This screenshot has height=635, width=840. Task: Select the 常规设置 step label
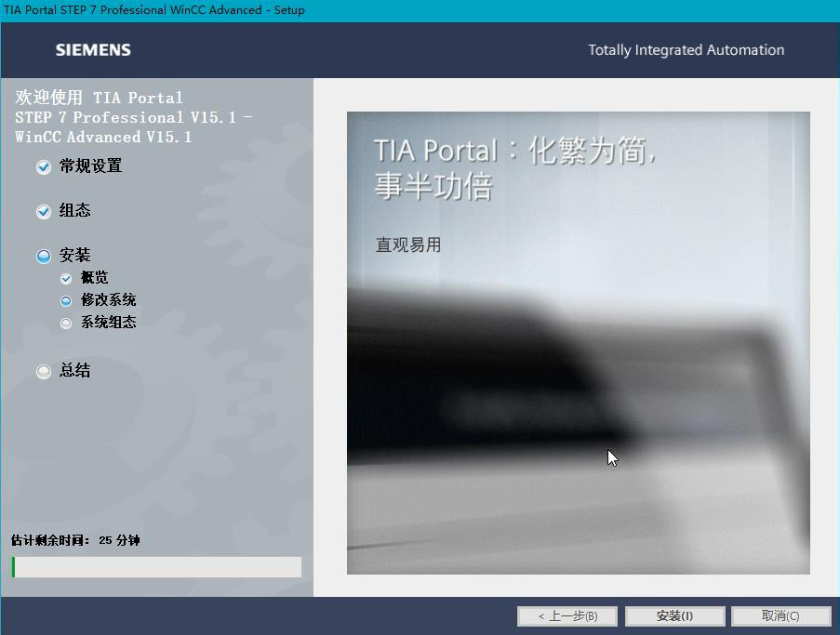(x=90, y=166)
